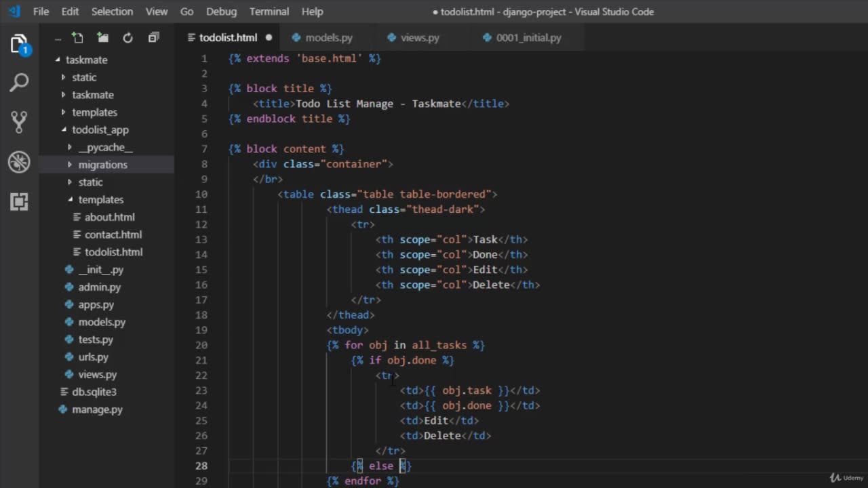
Task: Click the file icon beside about.html
Action: point(78,217)
